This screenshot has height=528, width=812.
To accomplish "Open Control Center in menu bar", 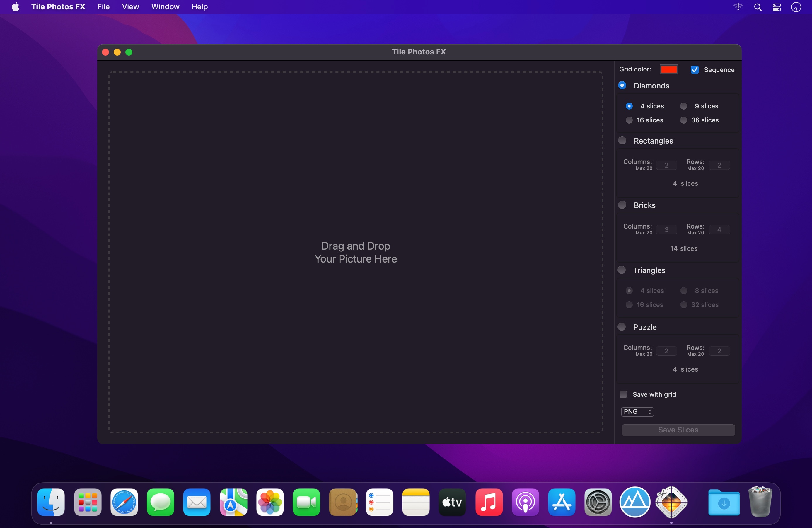I will click(x=777, y=7).
